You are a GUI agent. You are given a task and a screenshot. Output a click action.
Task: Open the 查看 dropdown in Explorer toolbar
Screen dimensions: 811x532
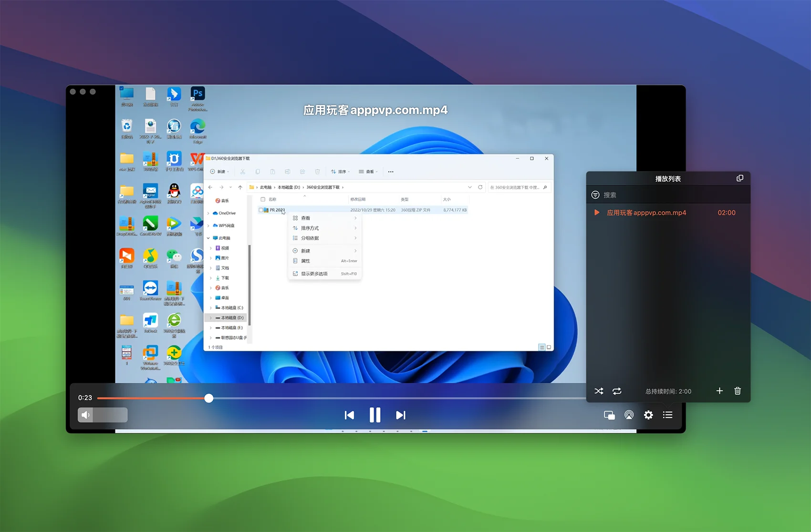(x=368, y=172)
